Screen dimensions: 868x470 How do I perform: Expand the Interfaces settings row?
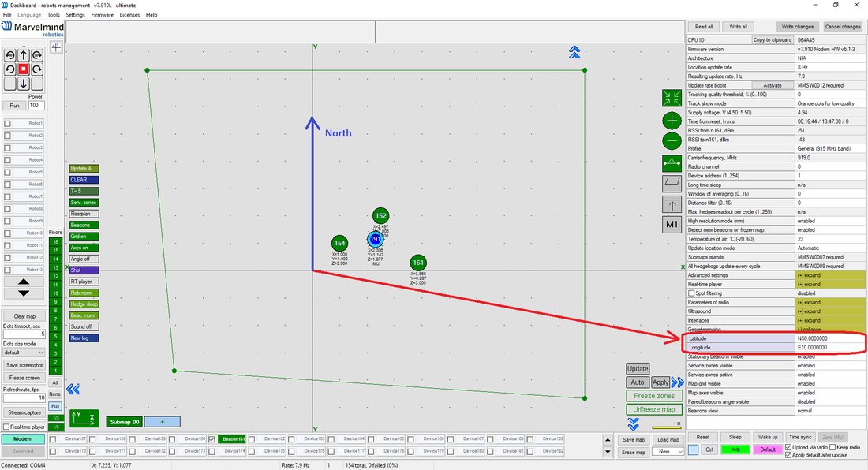(830, 321)
